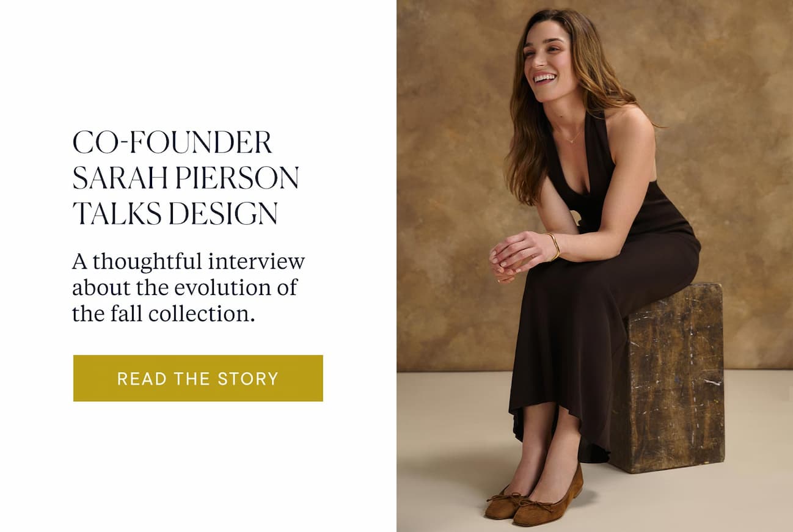Open the Co-Founder Sarah Pierson Talks Design headline
This screenshot has width=793, height=532.
tap(186, 178)
